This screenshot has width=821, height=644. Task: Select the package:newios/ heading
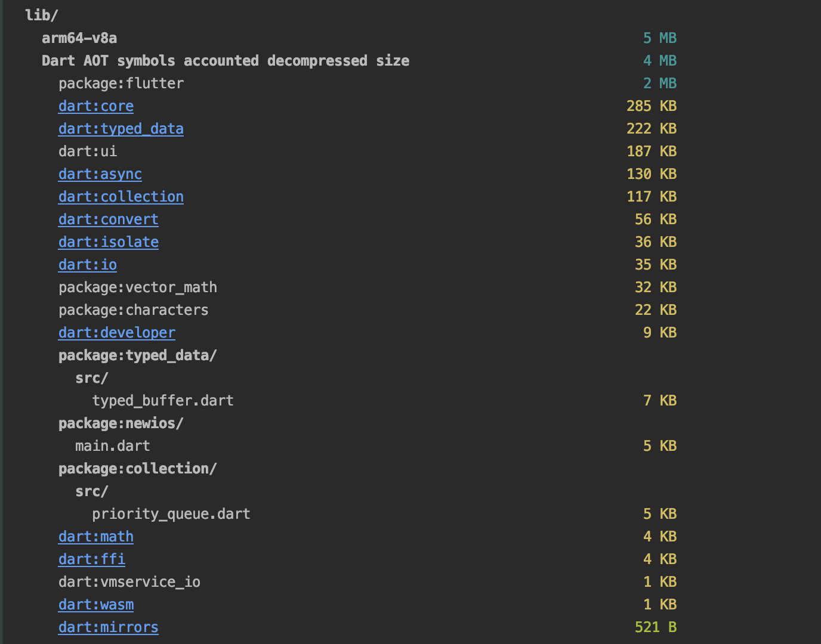tap(121, 423)
